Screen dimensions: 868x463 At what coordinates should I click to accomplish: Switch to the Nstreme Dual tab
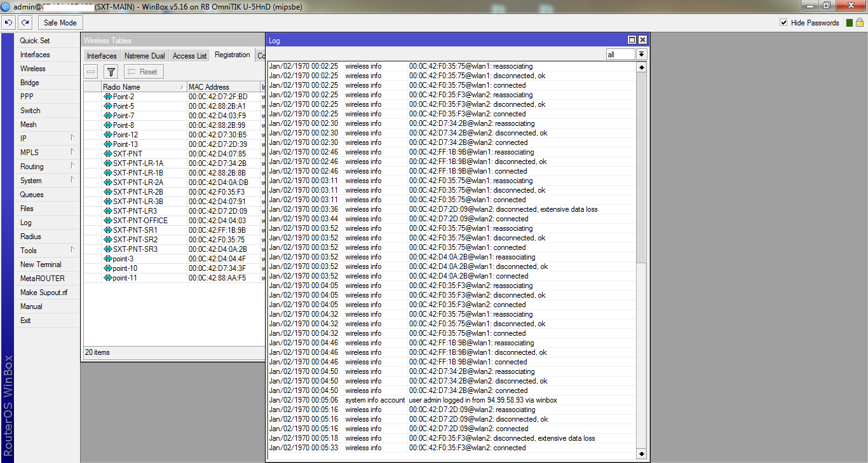145,56
